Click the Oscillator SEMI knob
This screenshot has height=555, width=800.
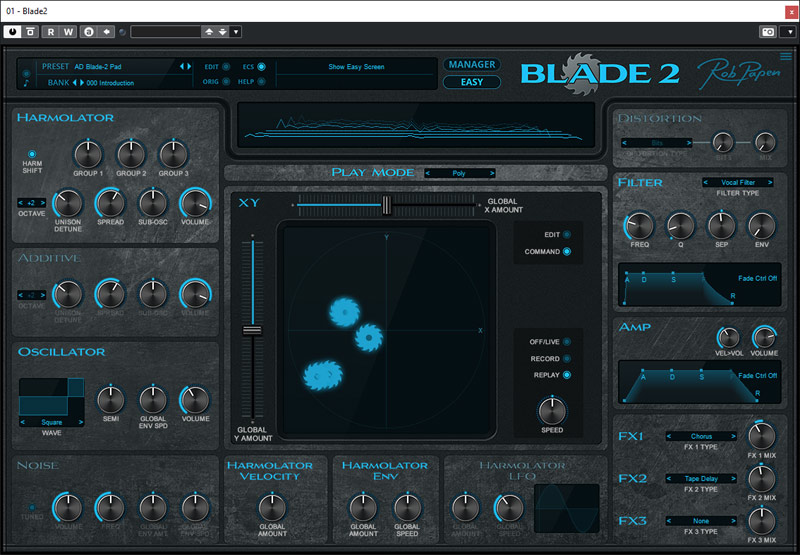110,399
